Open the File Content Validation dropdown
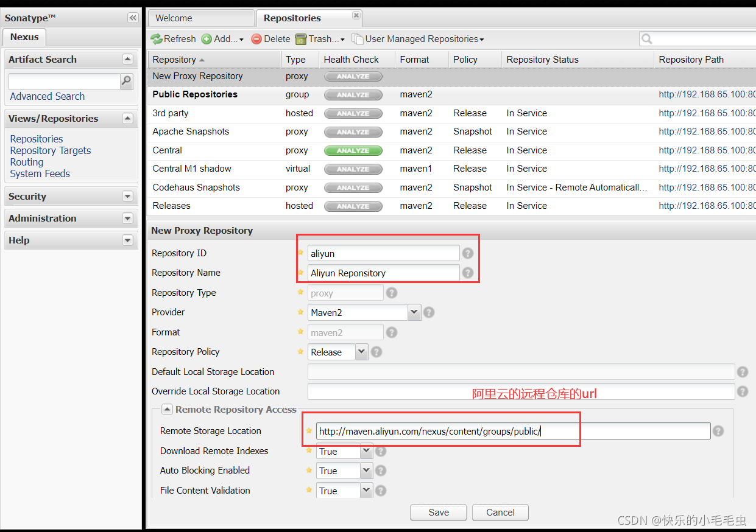 pyautogui.click(x=366, y=491)
